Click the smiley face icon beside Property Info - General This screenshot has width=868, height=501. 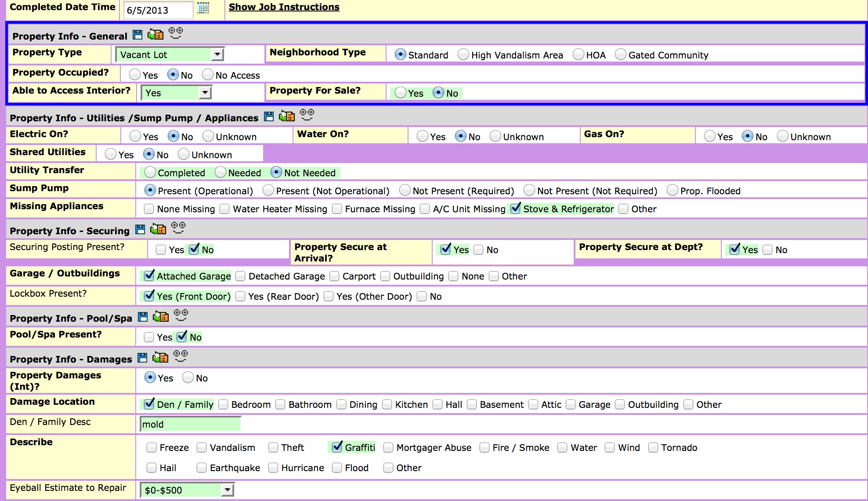[x=176, y=33]
